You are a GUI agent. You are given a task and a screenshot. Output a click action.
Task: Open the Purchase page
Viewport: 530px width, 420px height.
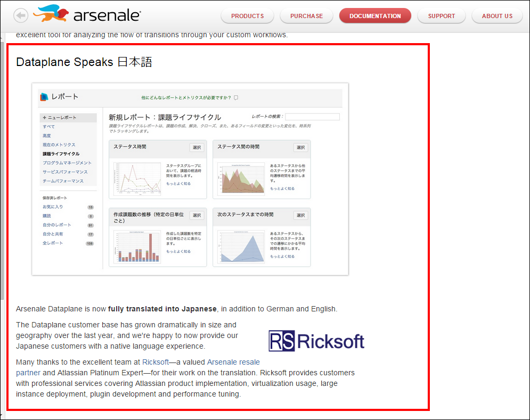306,16
